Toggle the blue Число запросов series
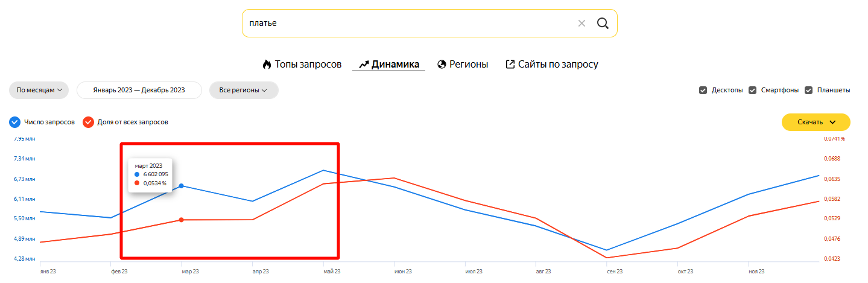The height and width of the screenshot is (283, 868). tap(15, 122)
